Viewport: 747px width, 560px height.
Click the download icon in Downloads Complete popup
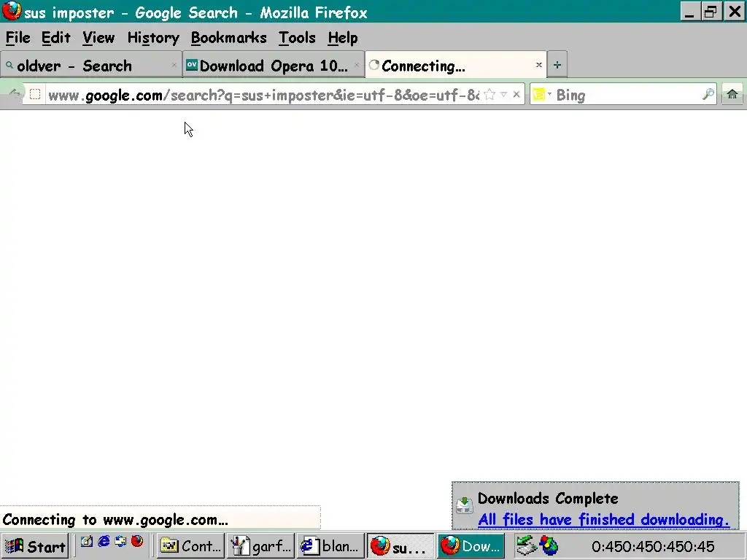464,505
